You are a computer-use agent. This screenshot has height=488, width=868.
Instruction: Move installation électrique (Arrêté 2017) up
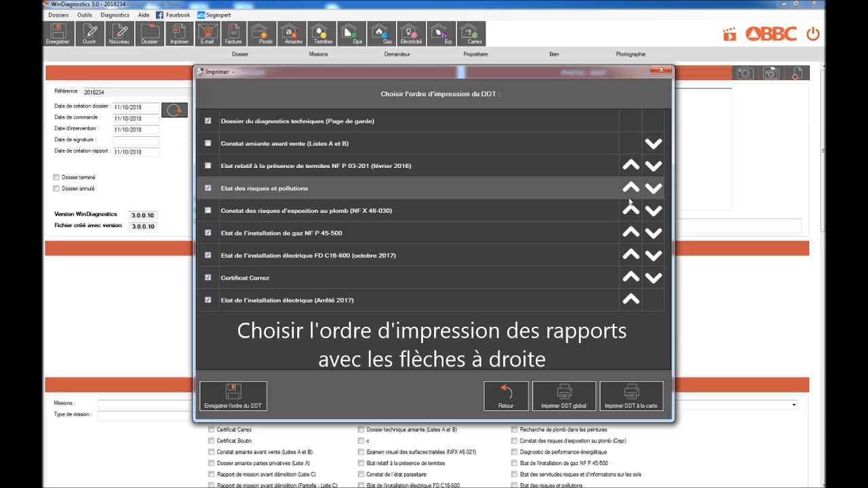[631, 300]
